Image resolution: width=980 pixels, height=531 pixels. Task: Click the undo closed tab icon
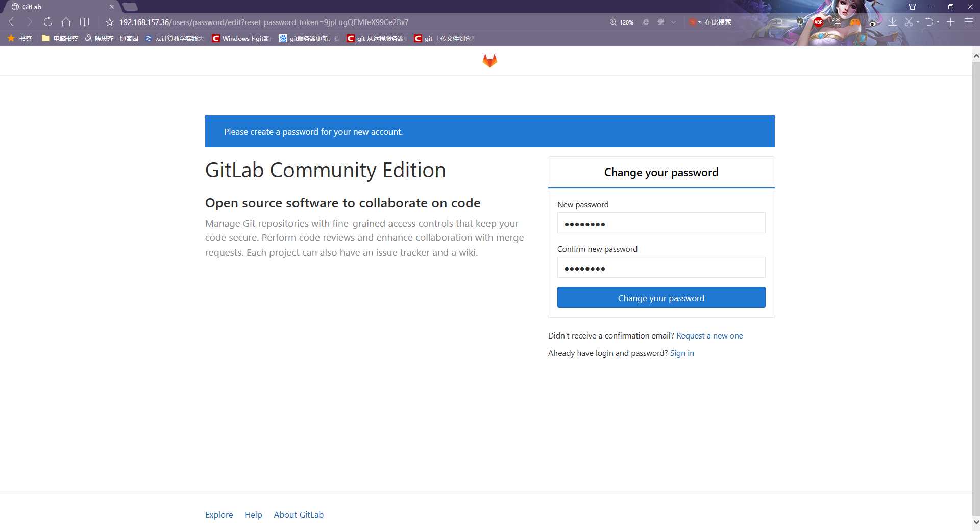929,22
